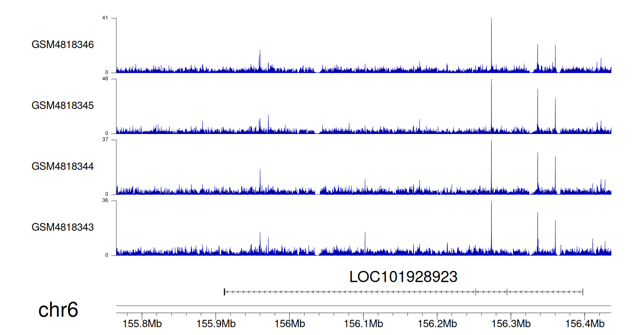Select the y-axis maximum value 37
This screenshot has width=644, height=335.
tap(105, 140)
